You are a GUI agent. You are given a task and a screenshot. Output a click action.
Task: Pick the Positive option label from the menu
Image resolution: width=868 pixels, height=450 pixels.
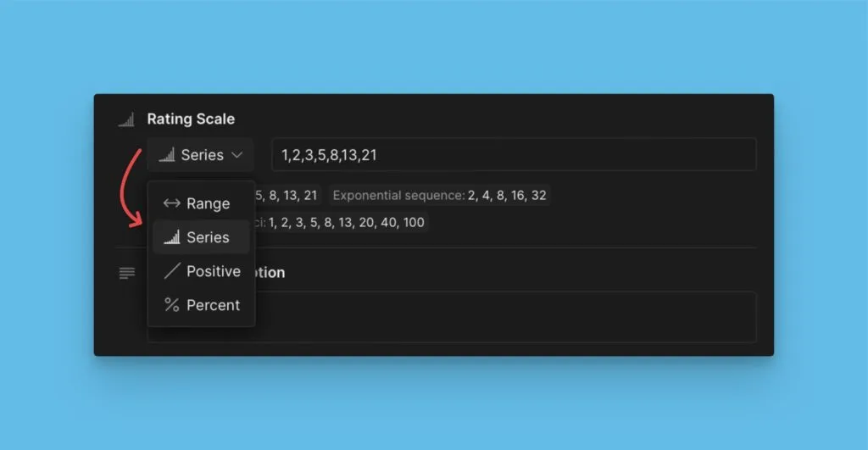pos(214,271)
